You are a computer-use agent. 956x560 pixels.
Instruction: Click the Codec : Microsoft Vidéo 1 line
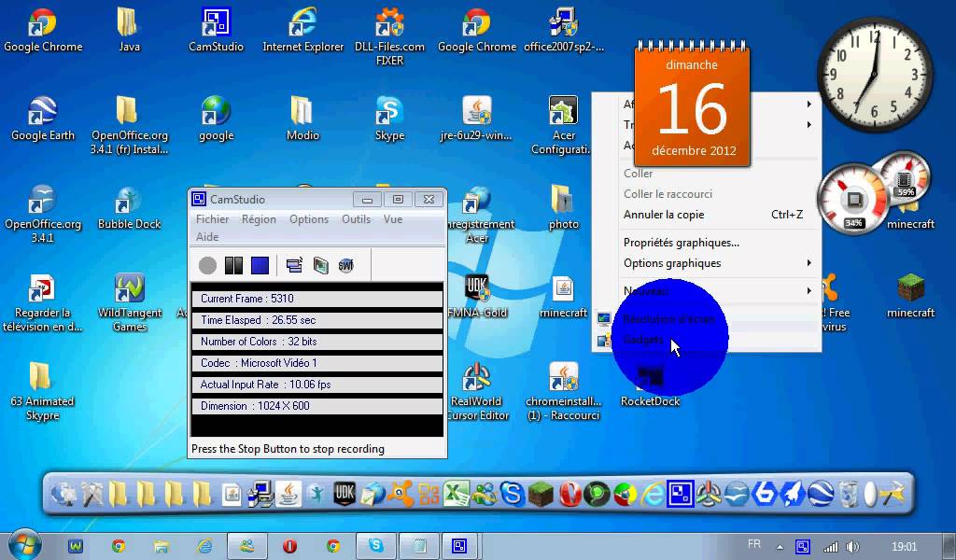click(317, 363)
